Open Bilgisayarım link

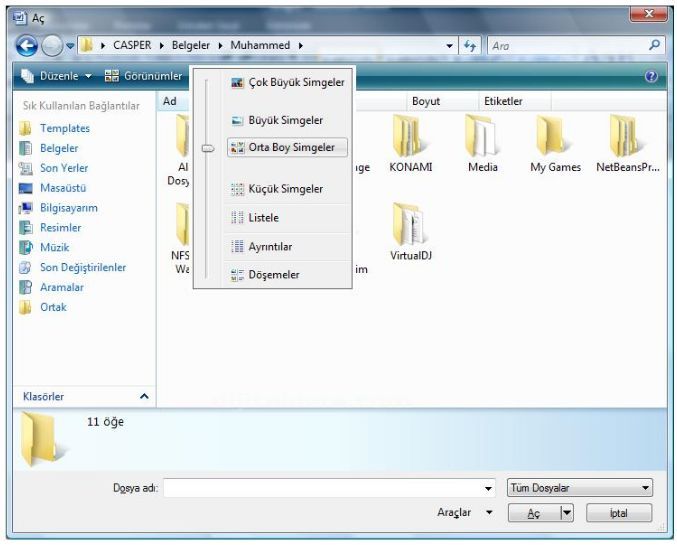pyautogui.click(x=69, y=208)
